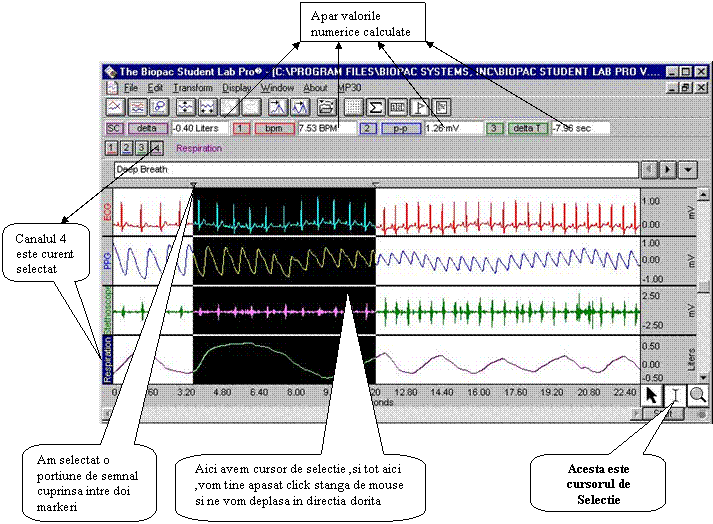
Task: Click the grid display toolbar icon
Action: pyautogui.click(x=353, y=107)
